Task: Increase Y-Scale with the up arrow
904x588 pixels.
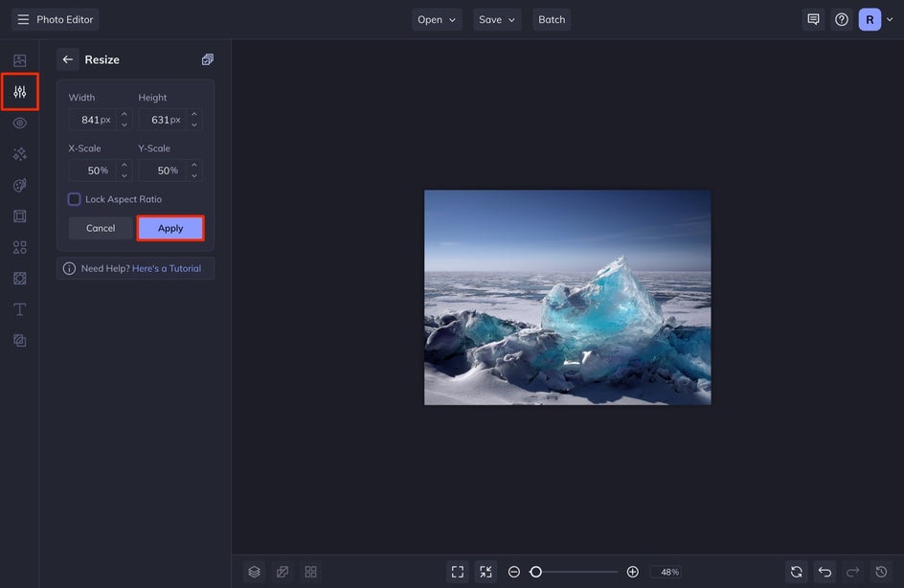Action: point(194,166)
